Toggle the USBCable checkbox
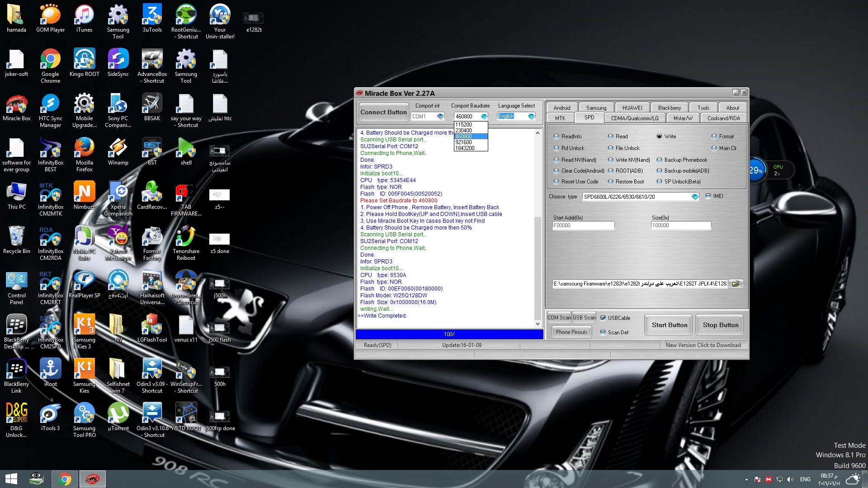Viewport: 868px width, 488px height. [603, 318]
